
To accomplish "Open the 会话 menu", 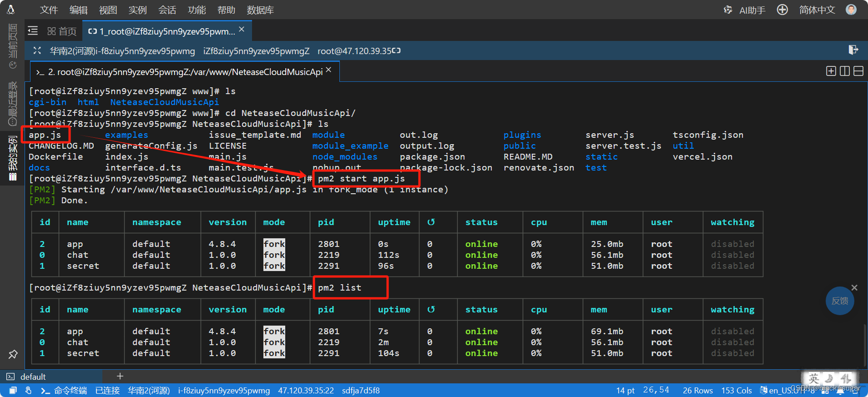I will coord(167,10).
